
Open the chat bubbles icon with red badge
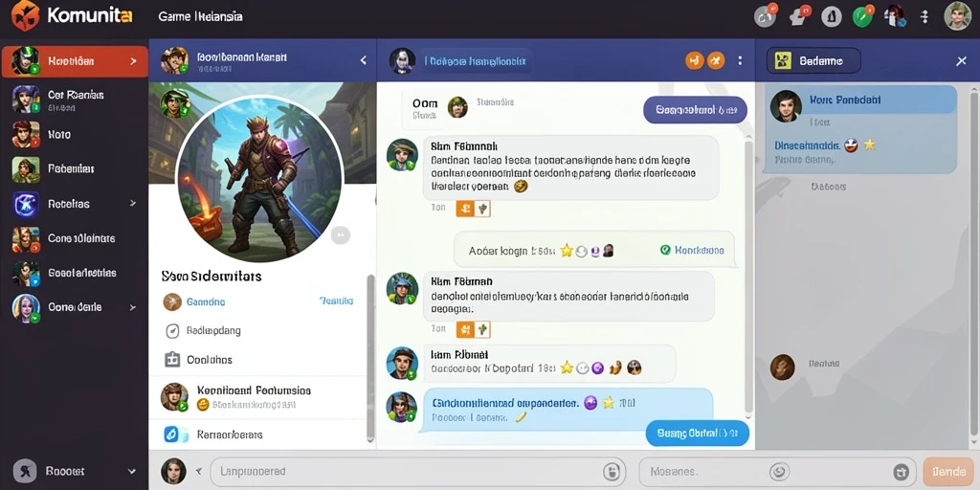(x=798, y=17)
